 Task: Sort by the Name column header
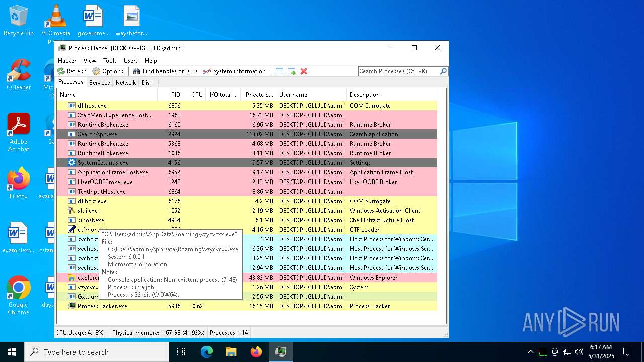pos(107,95)
